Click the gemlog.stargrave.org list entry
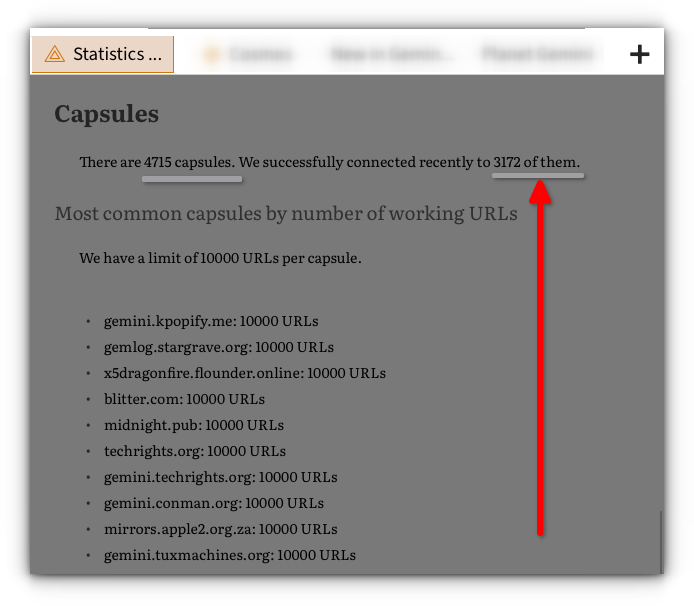Viewport: 694px width, 606px height. click(x=219, y=347)
